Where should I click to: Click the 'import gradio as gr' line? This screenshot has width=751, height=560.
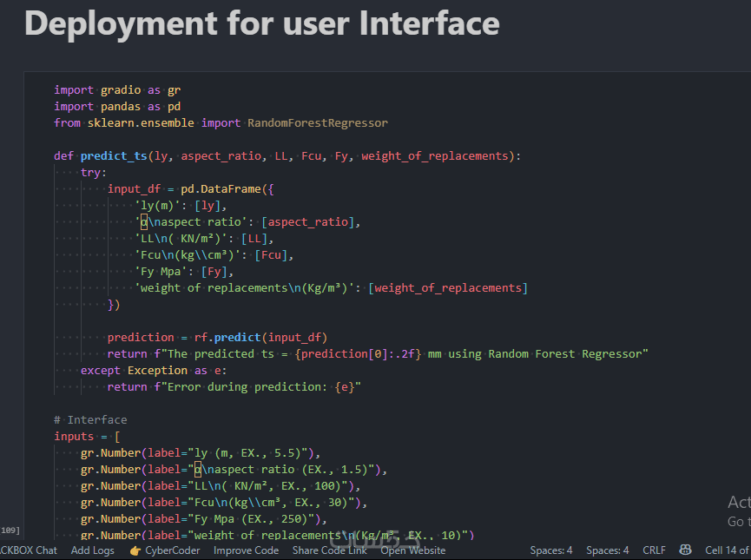(117, 90)
